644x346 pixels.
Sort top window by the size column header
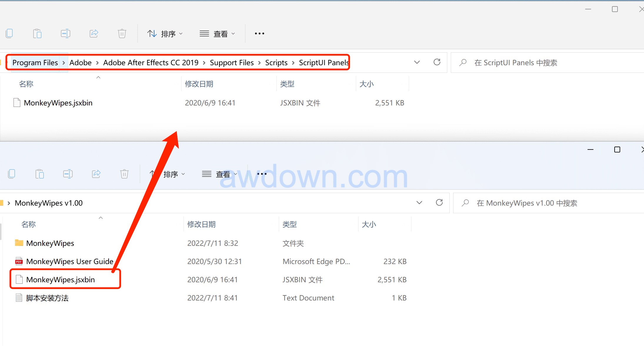366,84
